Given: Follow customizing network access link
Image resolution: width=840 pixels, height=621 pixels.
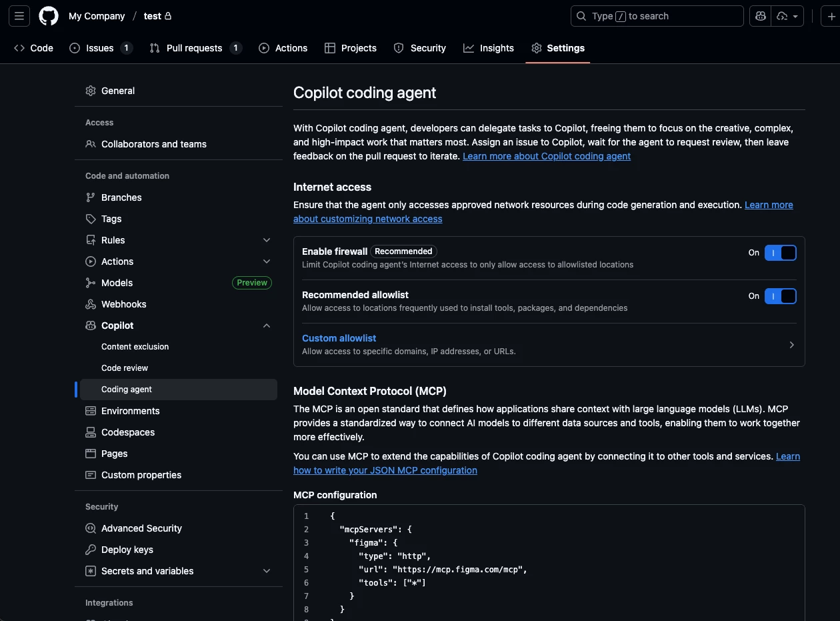Looking at the screenshot, I should pyautogui.click(x=368, y=219).
